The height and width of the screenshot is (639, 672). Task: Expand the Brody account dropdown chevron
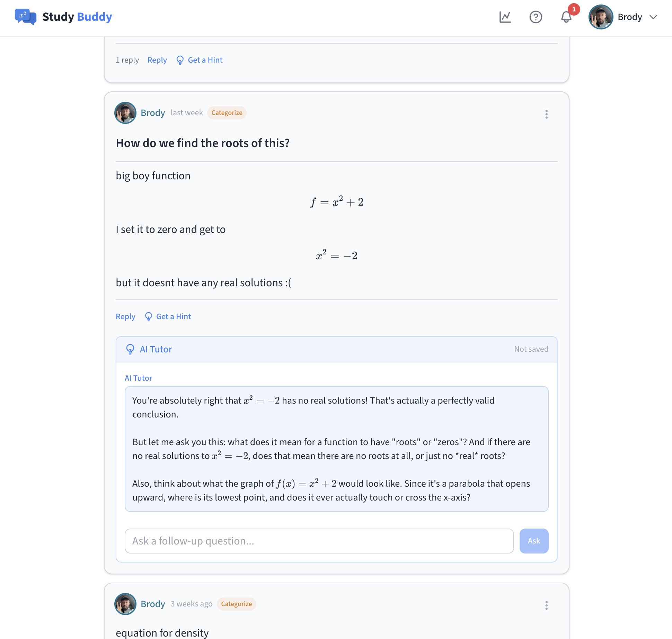654,17
